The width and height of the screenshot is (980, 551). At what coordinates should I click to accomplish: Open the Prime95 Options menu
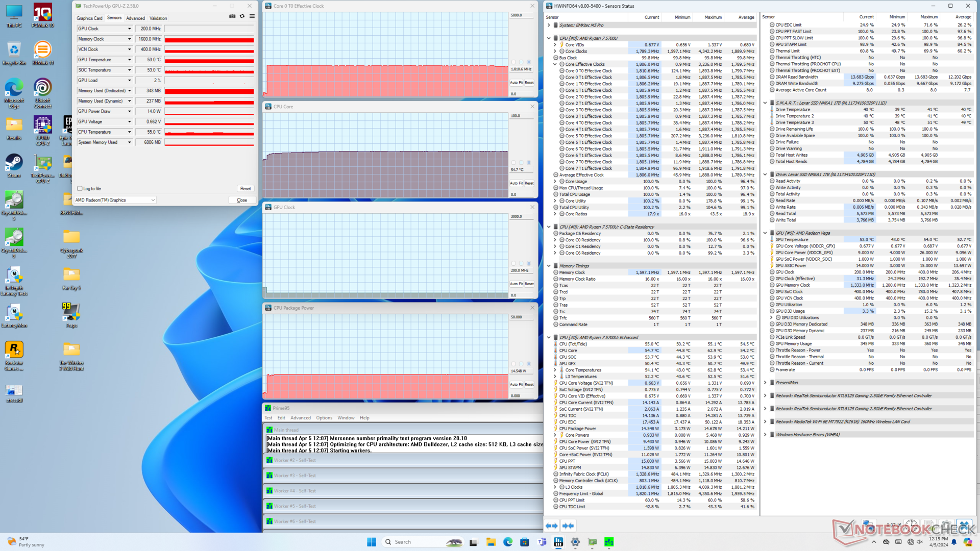point(324,418)
